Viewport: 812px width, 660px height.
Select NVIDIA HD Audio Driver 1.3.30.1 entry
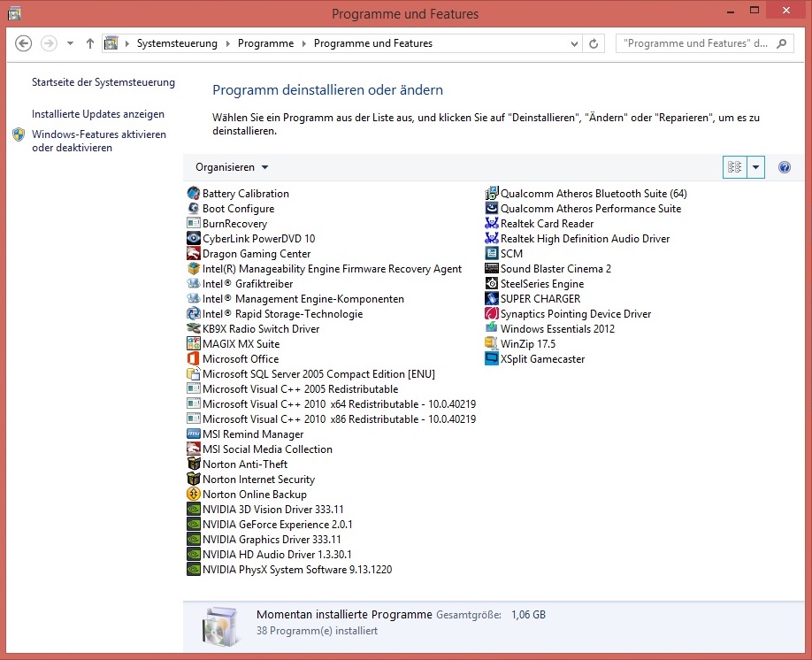(270, 554)
